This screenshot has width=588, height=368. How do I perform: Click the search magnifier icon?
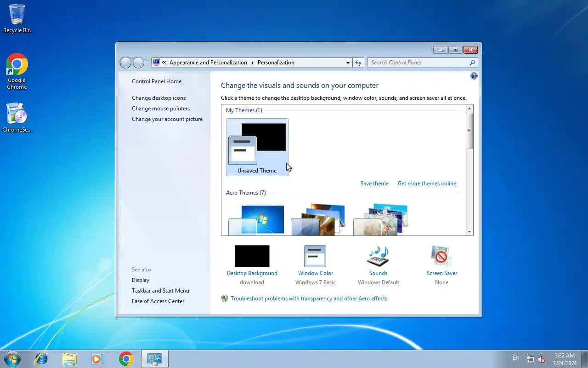pos(472,63)
